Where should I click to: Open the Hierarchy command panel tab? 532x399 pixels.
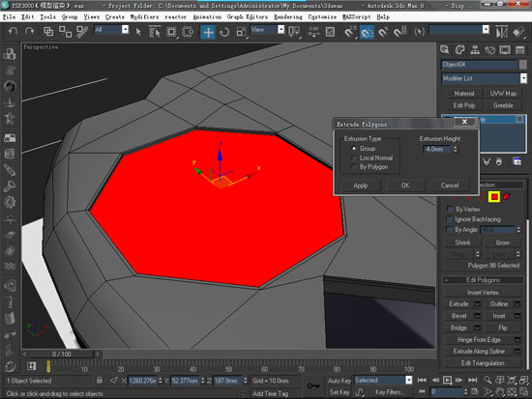tap(475, 50)
